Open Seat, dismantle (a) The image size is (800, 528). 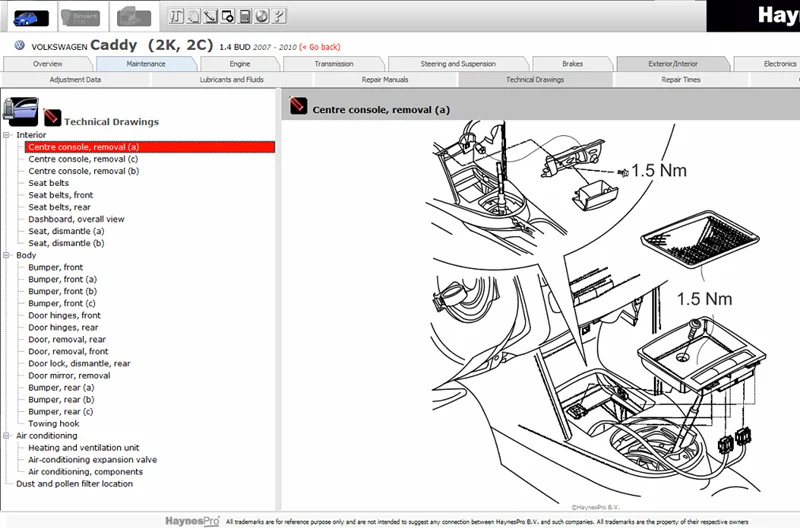tap(66, 231)
